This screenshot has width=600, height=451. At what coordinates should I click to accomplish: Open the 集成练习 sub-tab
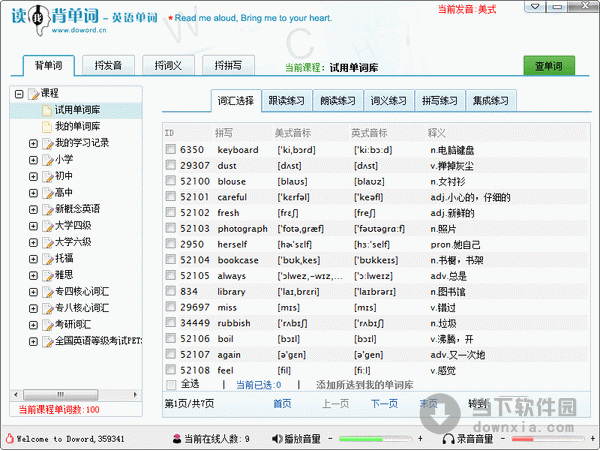491,101
